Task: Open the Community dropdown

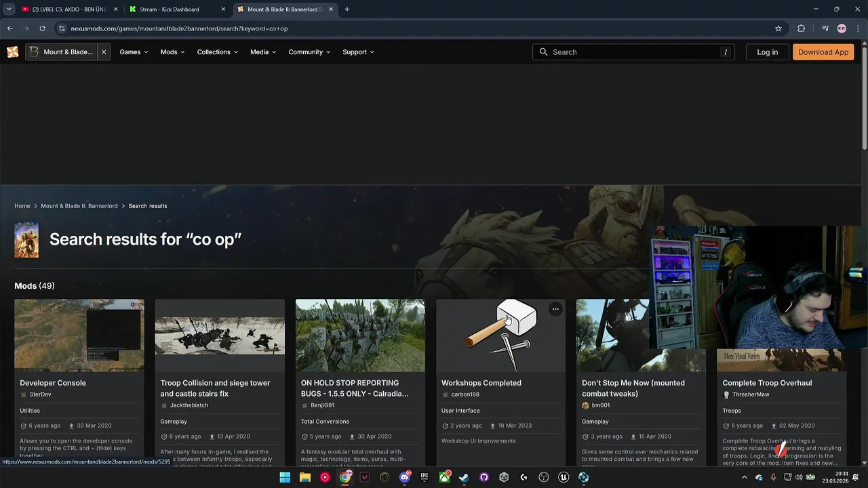Action: coord(309,52)
